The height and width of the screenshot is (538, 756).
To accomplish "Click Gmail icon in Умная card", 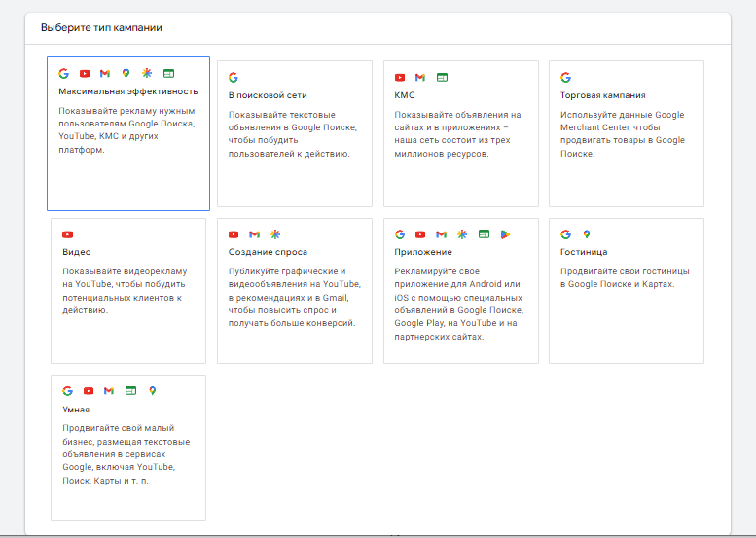I will coord(109,390).
